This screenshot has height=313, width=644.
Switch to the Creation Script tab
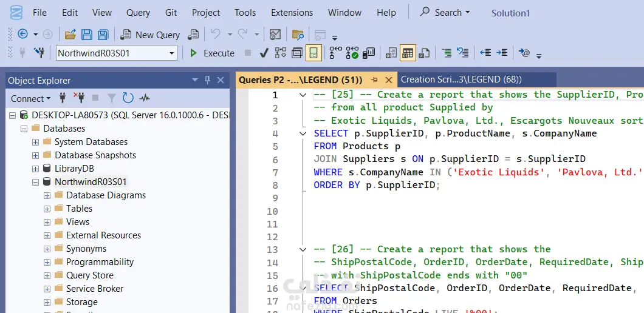coord(461,79)
